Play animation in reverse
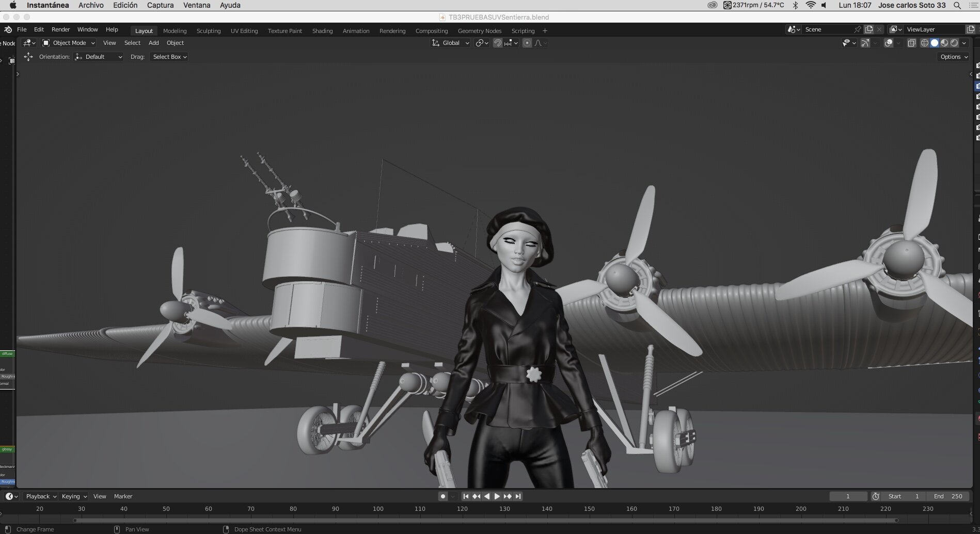 point(486,496)
